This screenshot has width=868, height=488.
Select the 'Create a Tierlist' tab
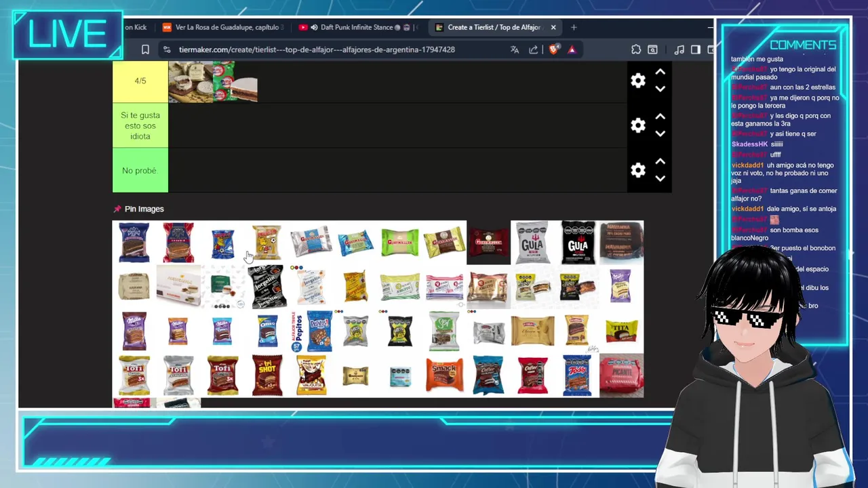494,27
